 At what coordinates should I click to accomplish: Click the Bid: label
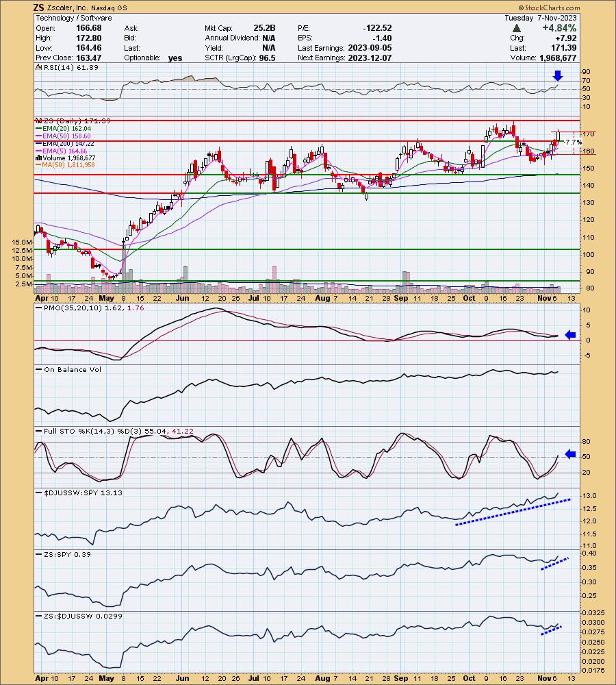[x=130, y=38]
